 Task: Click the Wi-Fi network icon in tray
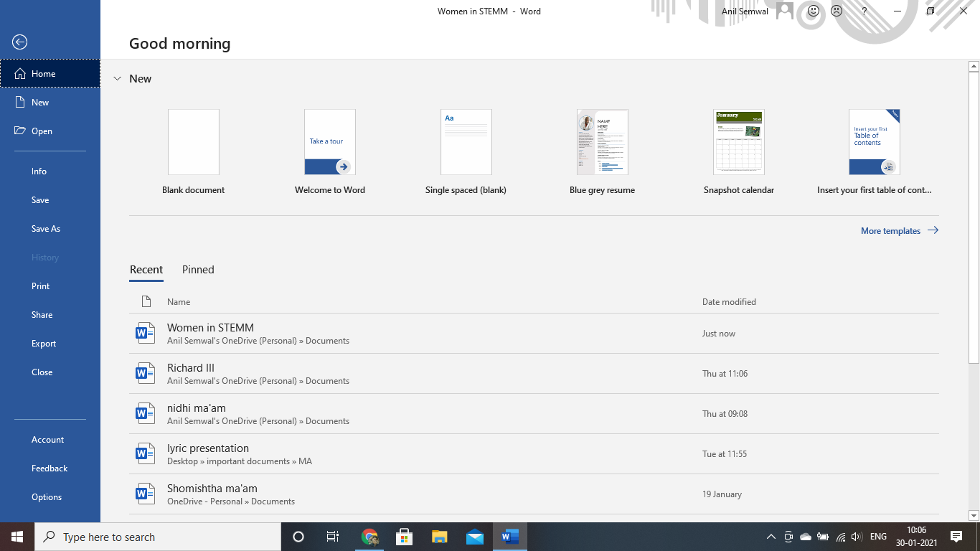(841, 537)
